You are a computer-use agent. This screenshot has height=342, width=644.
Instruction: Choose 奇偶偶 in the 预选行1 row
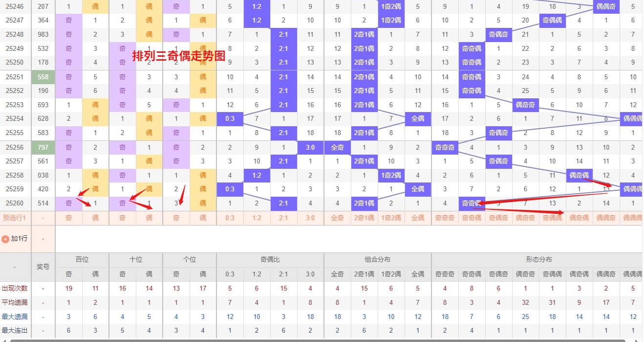552,218
